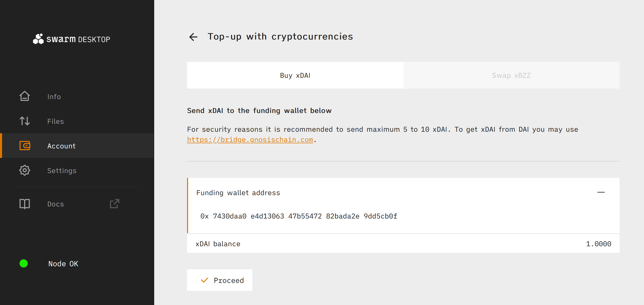The image size is (644, 305).
Task: Click the funding wallet address text
Action: point(299,216)
